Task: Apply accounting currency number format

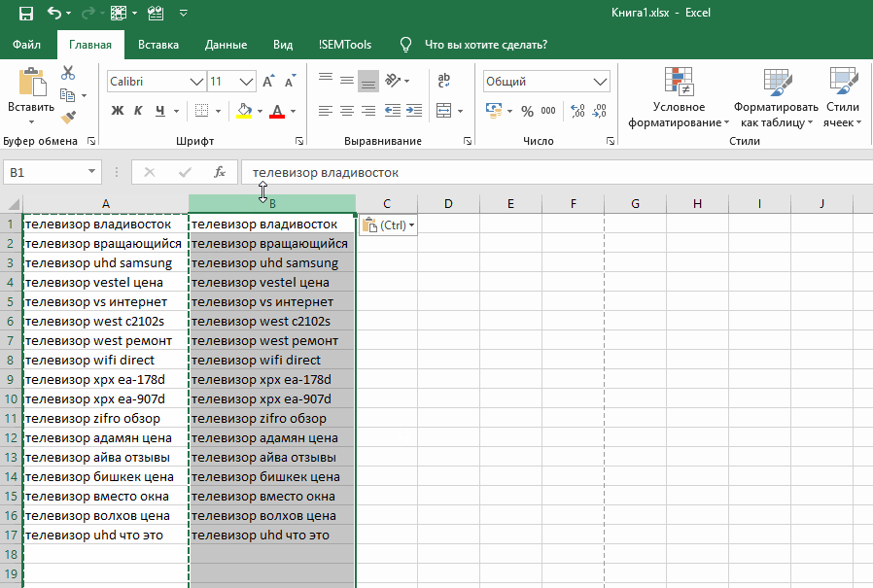Action: tap(493, 110)
